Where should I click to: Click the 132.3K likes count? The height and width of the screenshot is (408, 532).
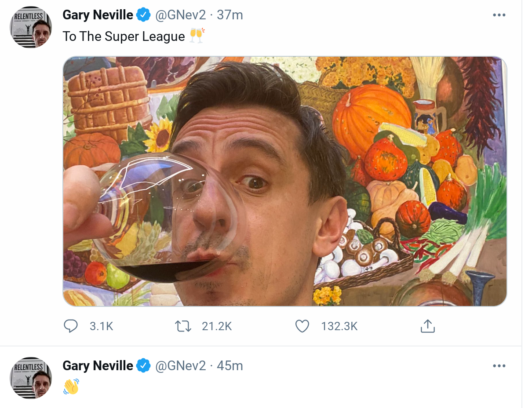(x=339, y=326)
